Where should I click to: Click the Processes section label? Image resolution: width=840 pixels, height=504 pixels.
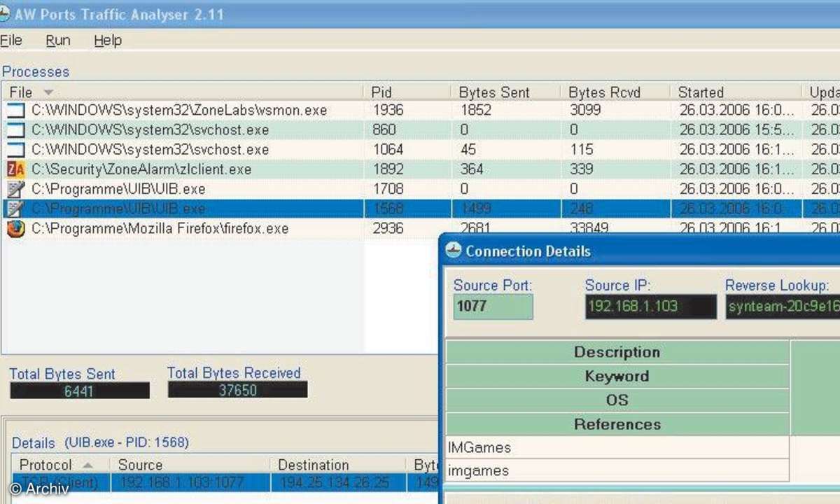pos(36,71)
